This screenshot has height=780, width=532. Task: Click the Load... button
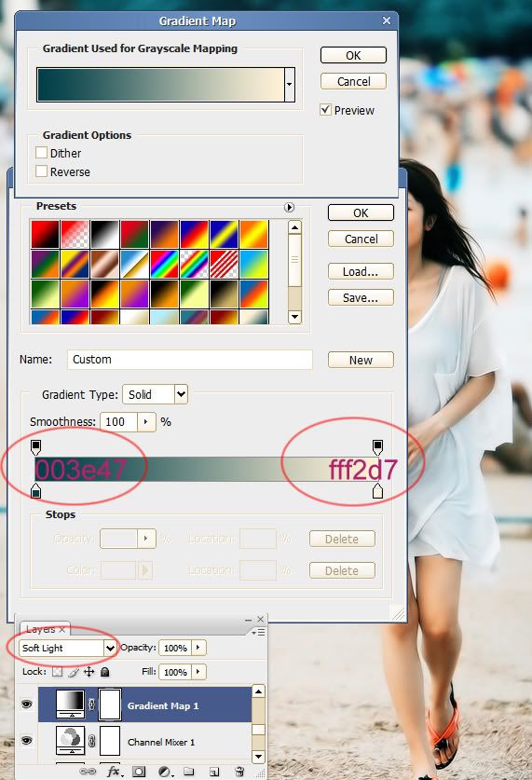[x=361, y=271]
